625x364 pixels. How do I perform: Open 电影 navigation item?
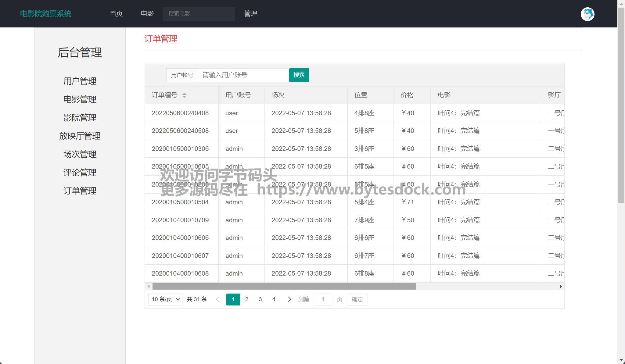click(x=147, y=14)
